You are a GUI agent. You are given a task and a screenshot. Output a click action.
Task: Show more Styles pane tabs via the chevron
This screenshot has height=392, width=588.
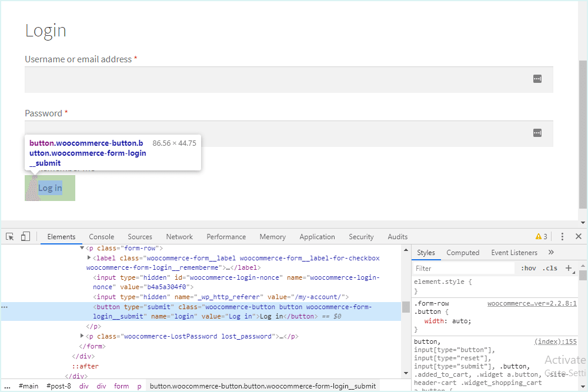click(551, 253)
